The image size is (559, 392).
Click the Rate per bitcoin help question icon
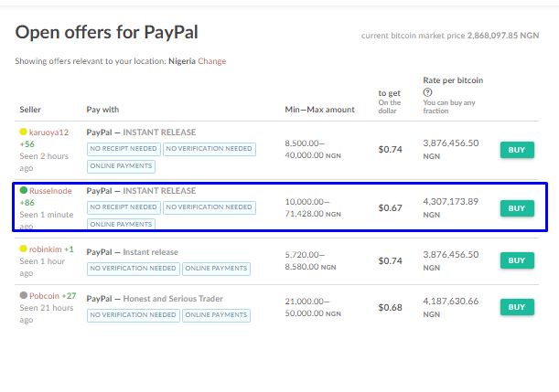point(427,92)
